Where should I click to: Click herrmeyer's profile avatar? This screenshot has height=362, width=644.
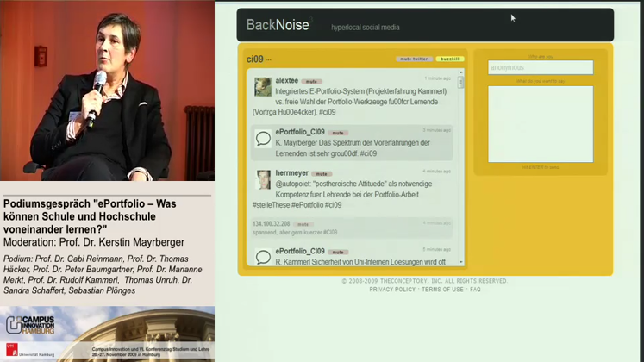[263, 179]
